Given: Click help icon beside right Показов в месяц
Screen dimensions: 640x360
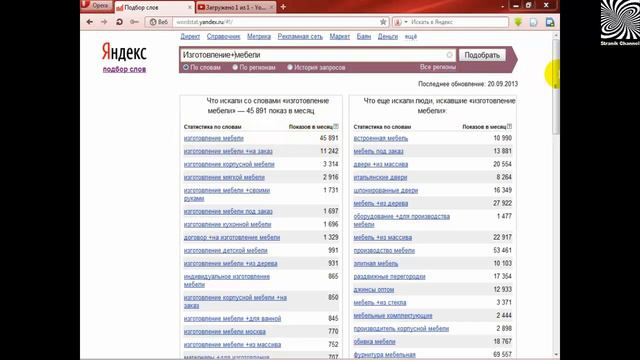Looking at the screenshot, I should click(509, 127).
